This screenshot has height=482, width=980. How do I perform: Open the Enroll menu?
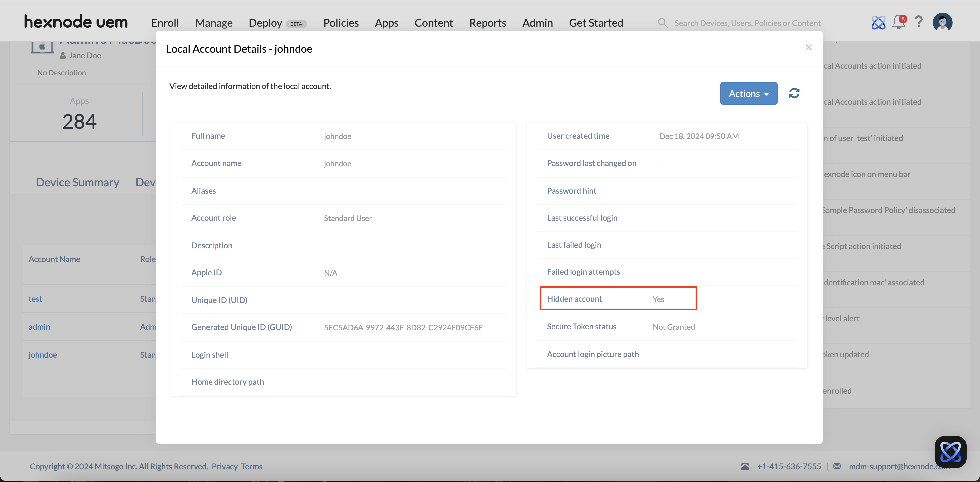[x=165, y=23]
